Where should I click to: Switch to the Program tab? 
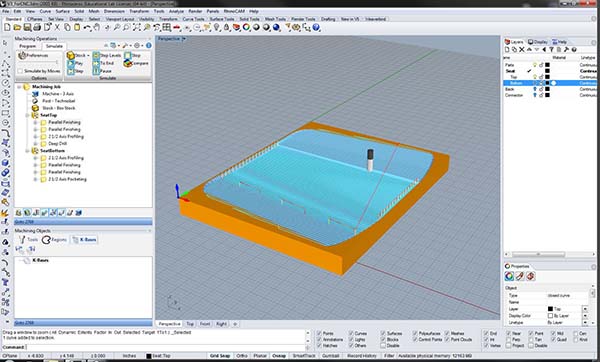(28, 46)
